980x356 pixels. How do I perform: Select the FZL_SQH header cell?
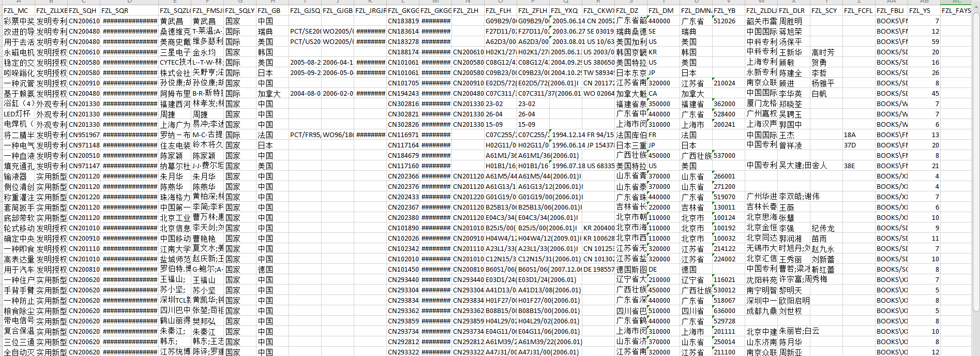click(84, 10)
